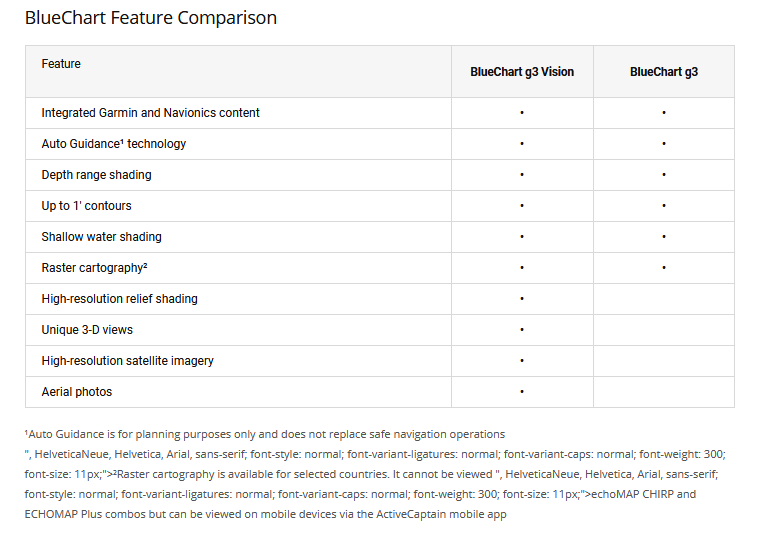Click High-resolution satellite imagery row label

click(x=127, y=361)
